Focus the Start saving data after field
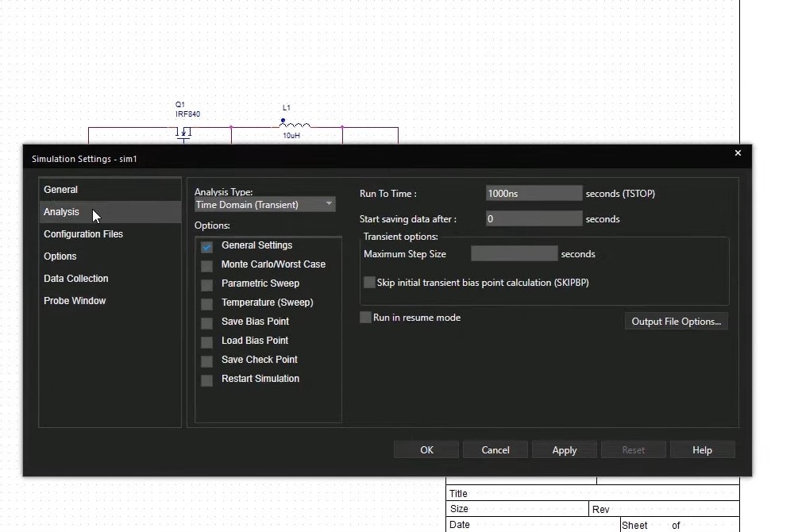This screenshot has height=532, width=798. point(534,219)
